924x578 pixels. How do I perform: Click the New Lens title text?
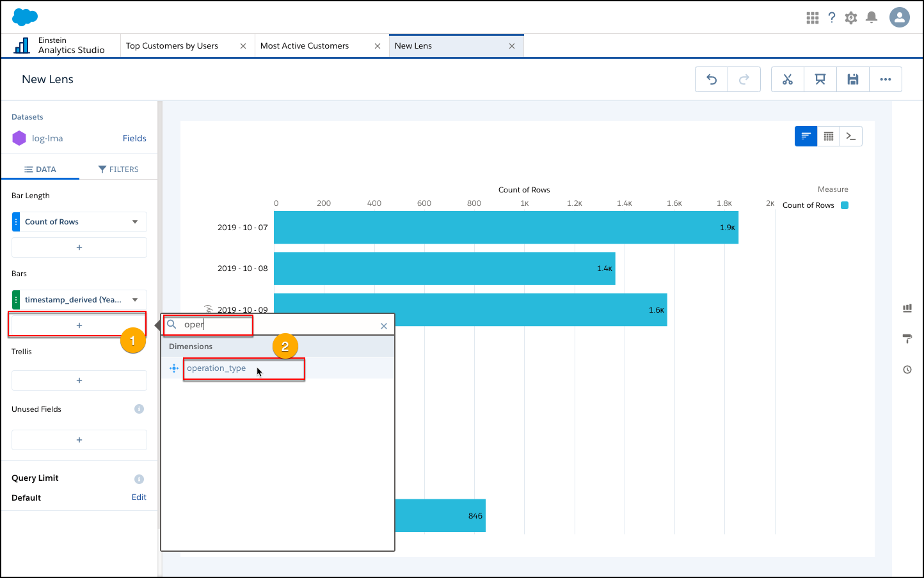click(x=47, y=79)
